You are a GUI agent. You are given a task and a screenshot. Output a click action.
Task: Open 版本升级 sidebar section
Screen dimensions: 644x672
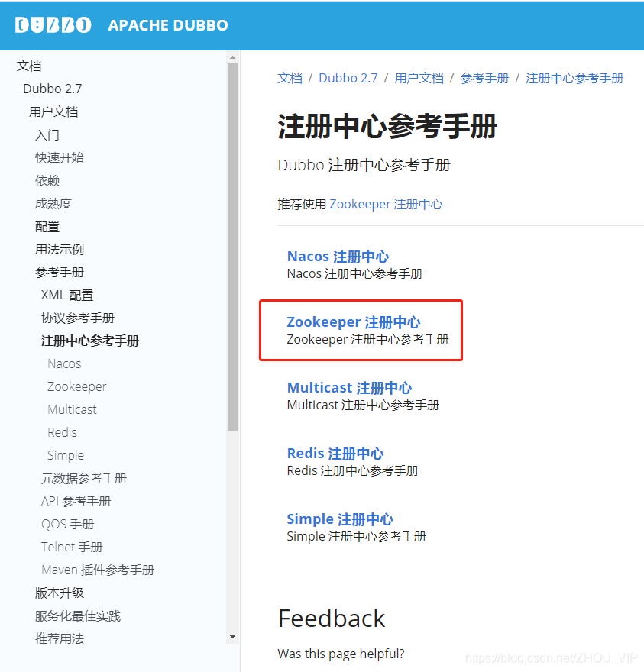click(60, 593)
